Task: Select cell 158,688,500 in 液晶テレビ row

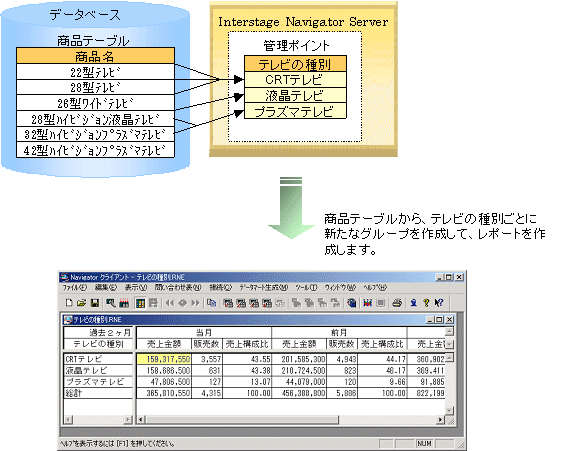Action: pos(164,370)
